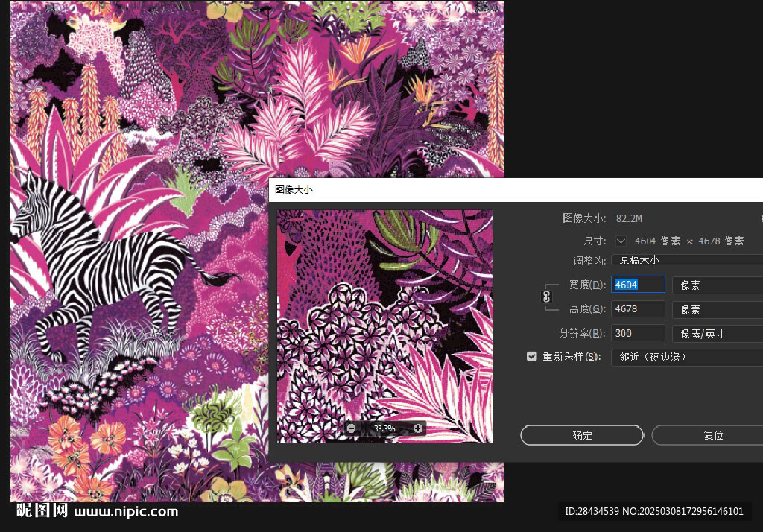
Task: Click the 高度 height input field
Action: pos(638,308)
